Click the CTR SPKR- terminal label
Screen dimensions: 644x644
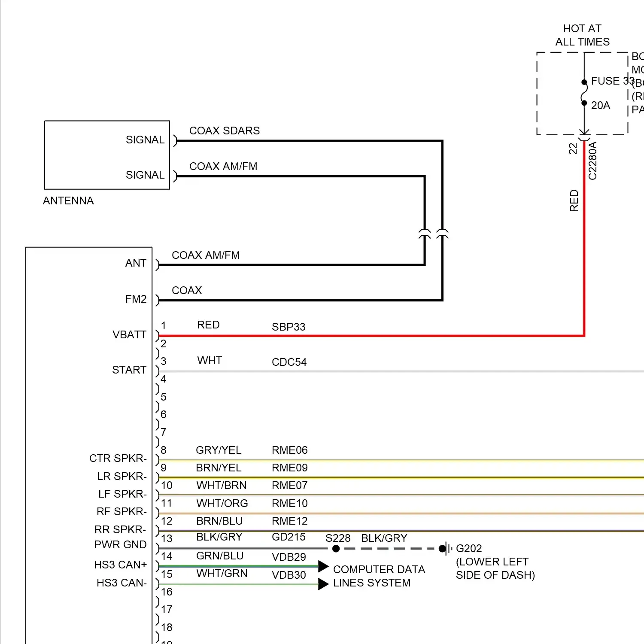coord(118,458)
